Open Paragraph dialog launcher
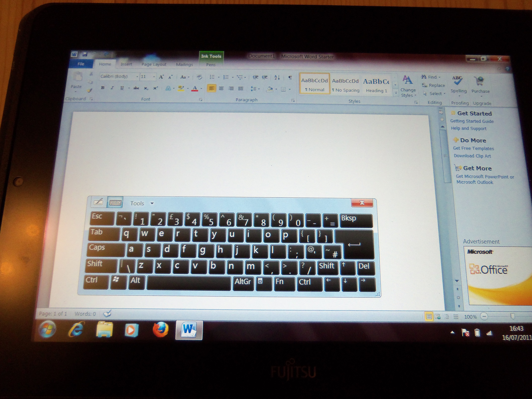This screenshot has width=532, height=399. (x=293, y=100)
